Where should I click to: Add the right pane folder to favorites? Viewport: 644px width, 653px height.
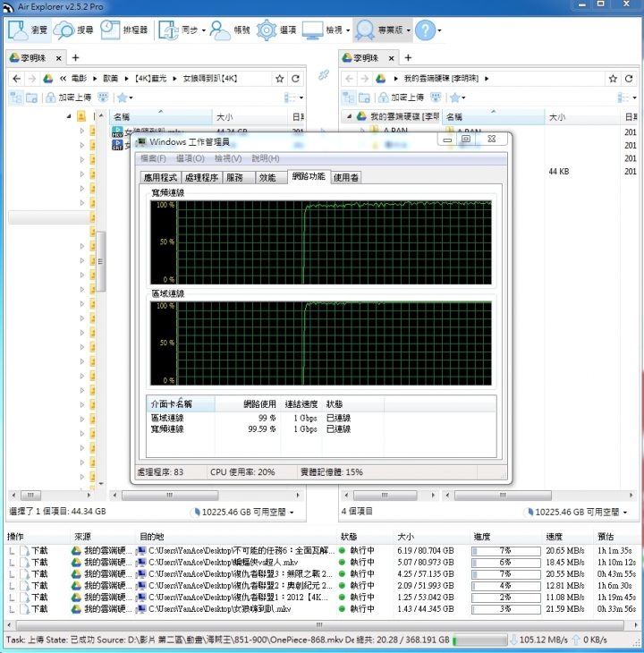(x=613, y=79)
